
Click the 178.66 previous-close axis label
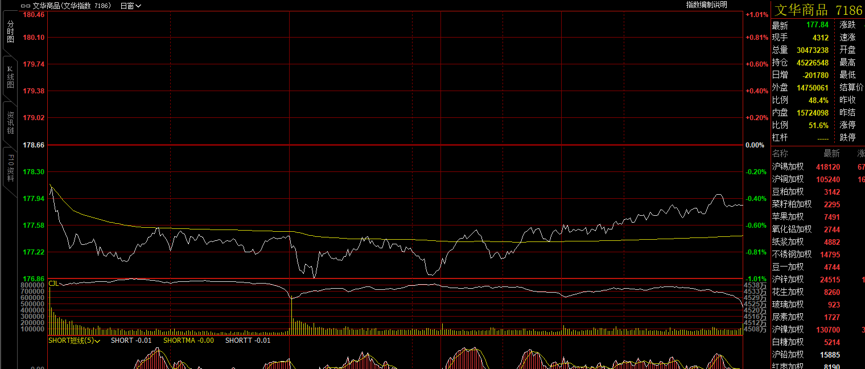pyautogui.click(x=33, y=145)
